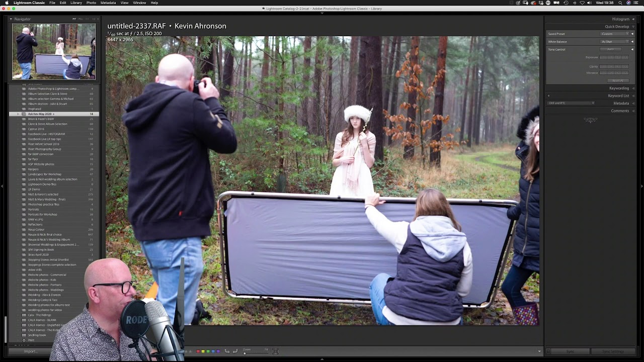The width and height of the screenshot is (644, 362).
Task: Open the EXIF and IPTC metadata dropdown
Action: pos(572,103)
